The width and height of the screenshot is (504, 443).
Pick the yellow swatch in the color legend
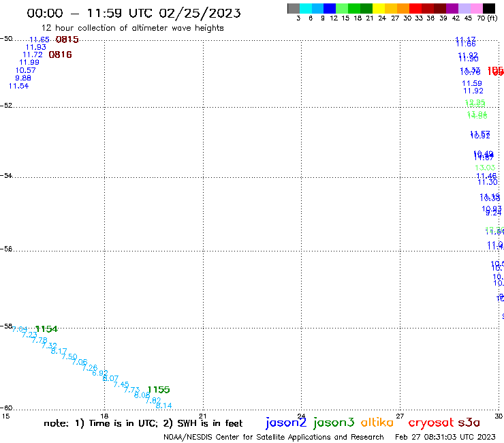(379, 8)
